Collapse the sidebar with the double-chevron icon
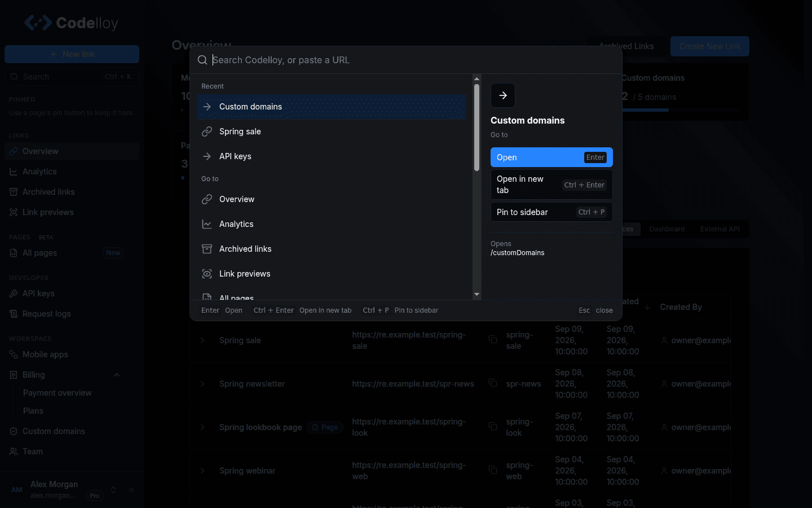The image size is (812, 508). click(x=131, y=490)
